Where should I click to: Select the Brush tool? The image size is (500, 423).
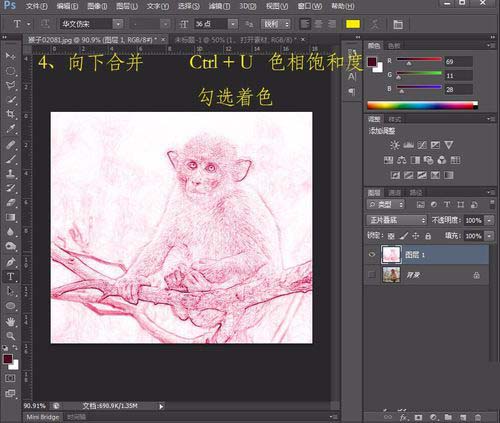(10, 159)
